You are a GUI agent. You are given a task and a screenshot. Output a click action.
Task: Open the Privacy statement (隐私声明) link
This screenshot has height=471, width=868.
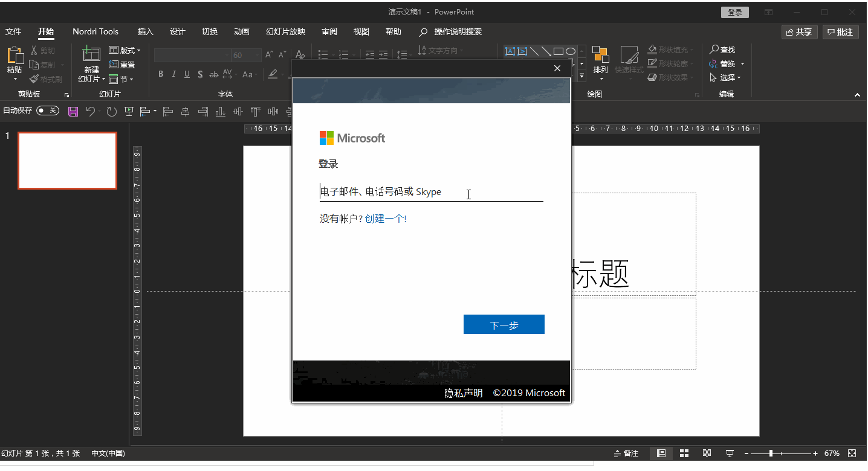click(464, 393)
